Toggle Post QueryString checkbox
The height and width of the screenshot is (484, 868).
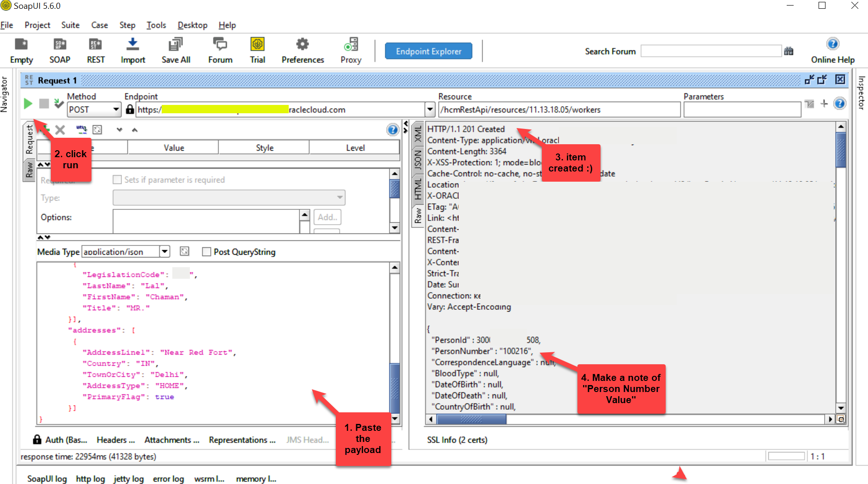coord(206,251)
